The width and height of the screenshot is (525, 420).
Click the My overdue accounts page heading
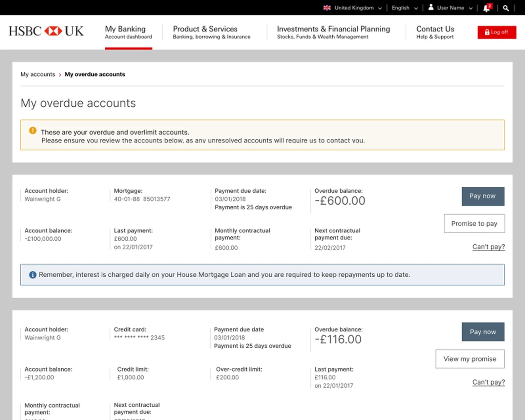78,103
